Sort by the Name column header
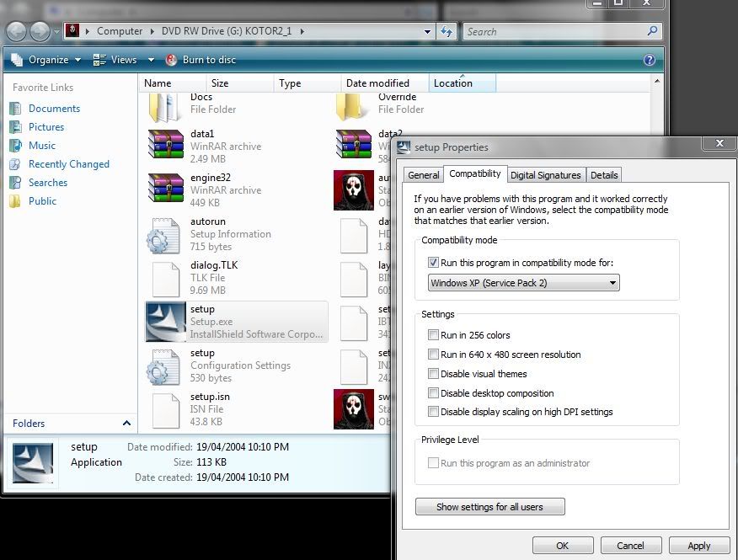 point(173,83)
